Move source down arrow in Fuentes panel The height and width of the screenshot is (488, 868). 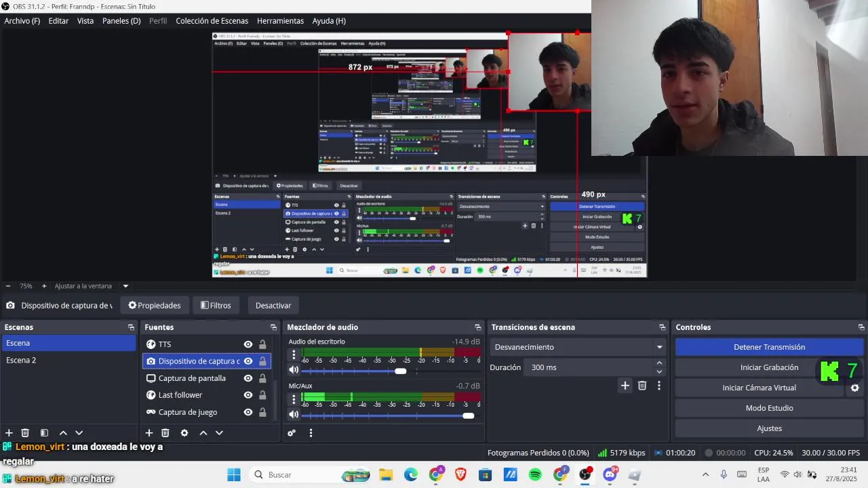click(219, 432)
